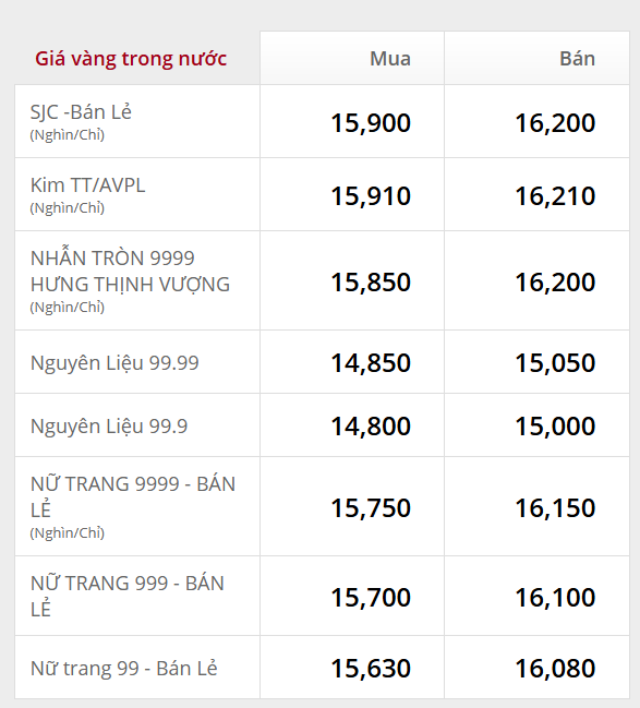Select the "Bán" column header
This screenshot has height=708, width=640.
pos(577,58)
